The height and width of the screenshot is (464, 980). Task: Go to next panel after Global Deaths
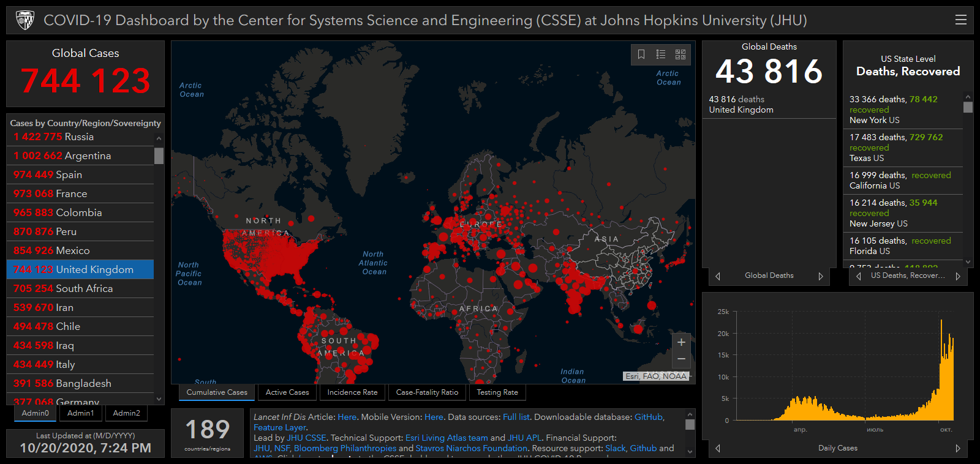821,276
